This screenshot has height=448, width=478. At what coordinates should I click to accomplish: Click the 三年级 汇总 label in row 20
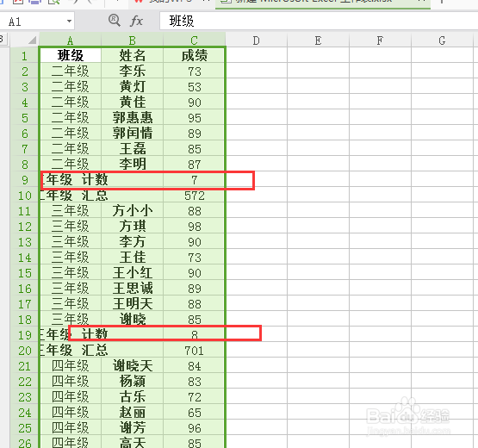74,351
